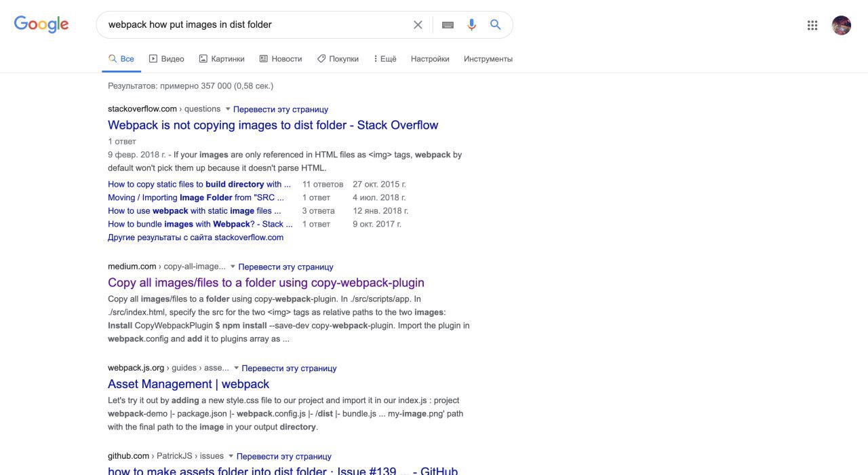Select the Все tab
This screenshot has width=868, height=475.
point(121,59)
